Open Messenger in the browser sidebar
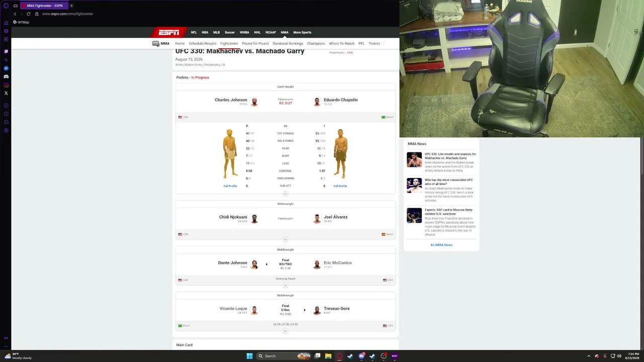This screenshot has width=644, height=362. (6, 68)
